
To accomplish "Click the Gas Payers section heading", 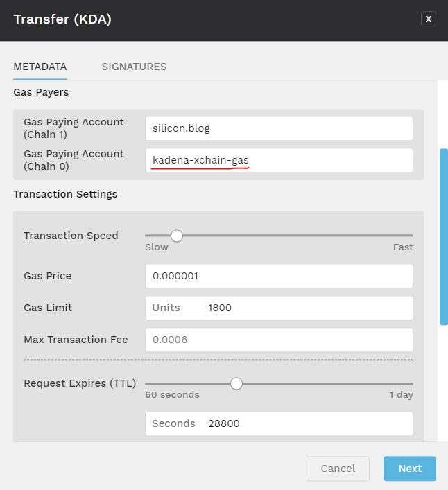I will pyautogui.click(x=41, y=92).
